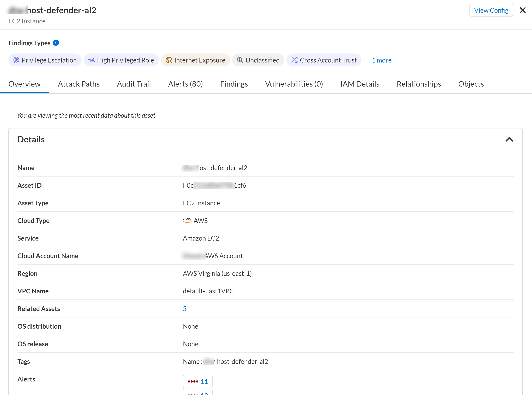Click the Unclassified chip label
Viewport: 532px width, 395px height.
tap(262, 60)
